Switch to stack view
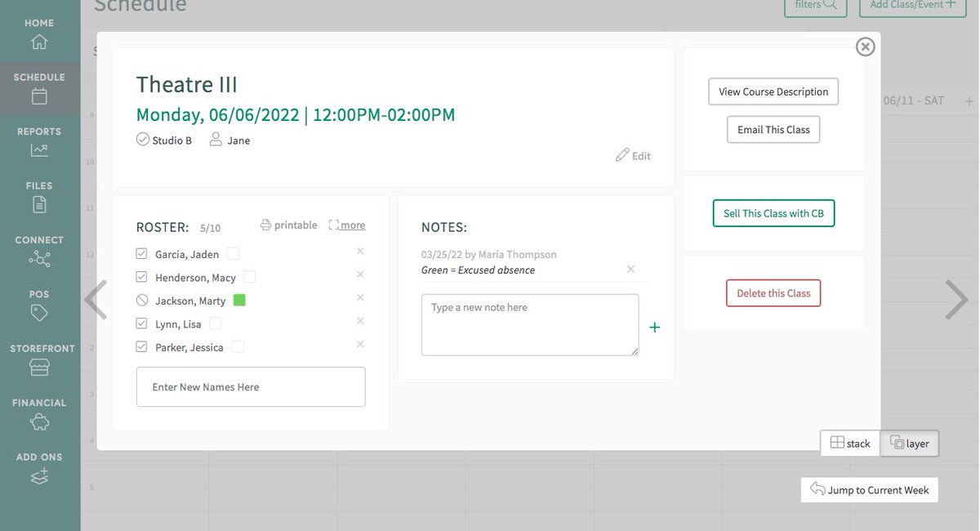The width and height of the screenshot is (980, 531). click(x=850, y=444)
